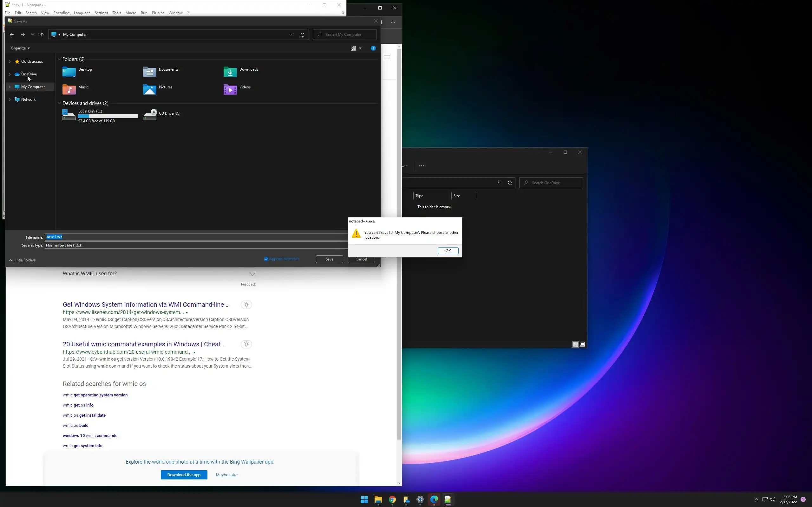Open the Downloads folder icon
Viewport: 812px width, 507px height.
click(x=230, y=72)
